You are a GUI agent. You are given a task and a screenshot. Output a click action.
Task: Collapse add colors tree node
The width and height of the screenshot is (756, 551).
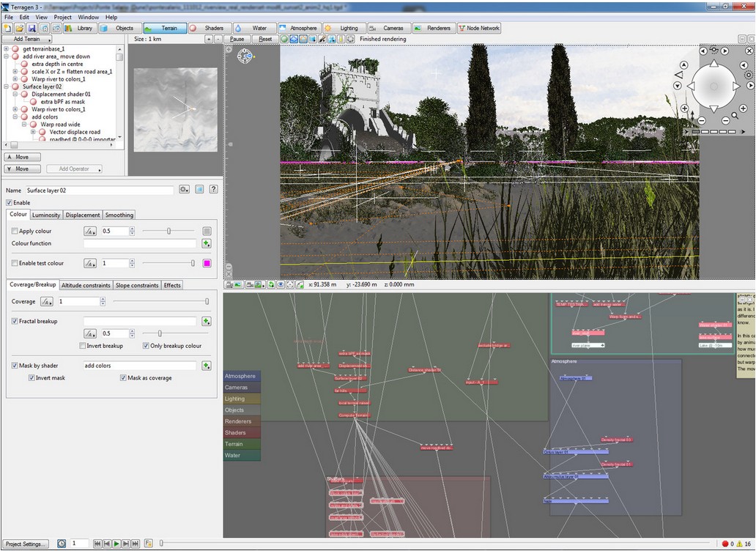pos(15,117)
